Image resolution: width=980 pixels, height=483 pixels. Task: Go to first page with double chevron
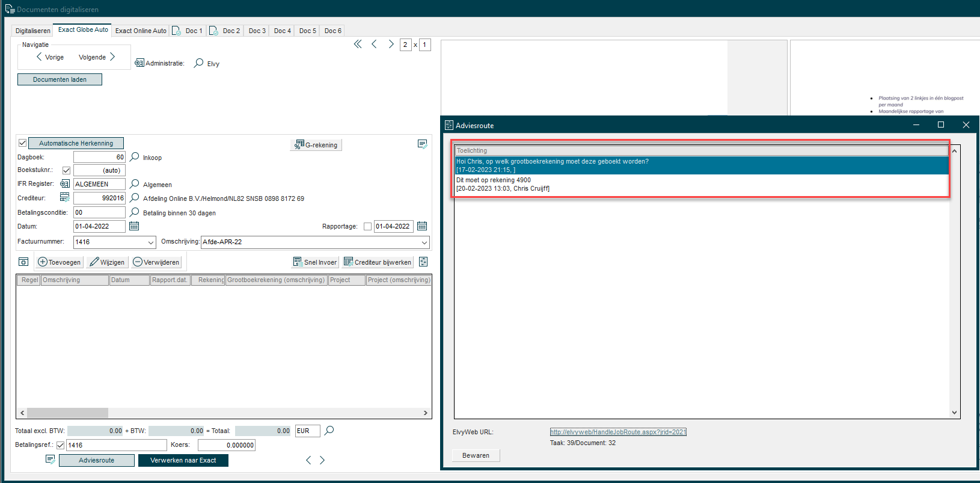[358, 44]
